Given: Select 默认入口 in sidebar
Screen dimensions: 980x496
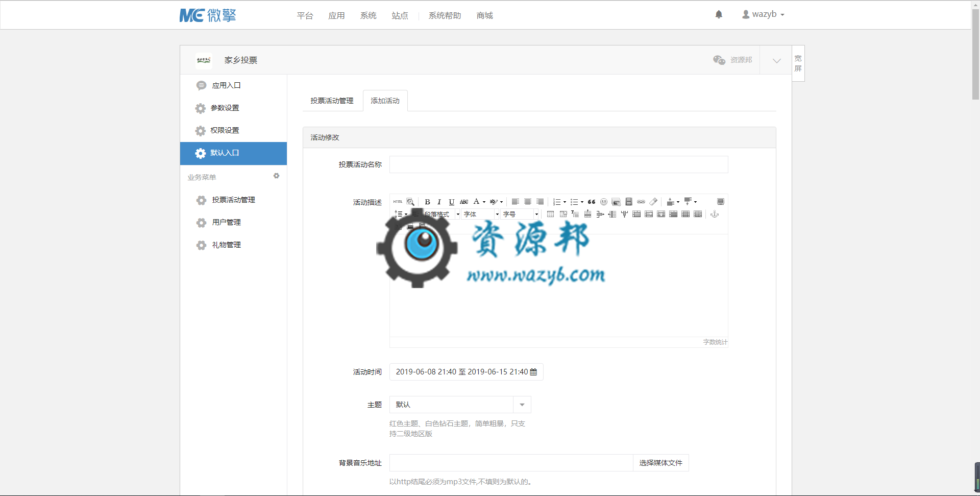Looking at the screenshot, I should (x=233, y=153).
